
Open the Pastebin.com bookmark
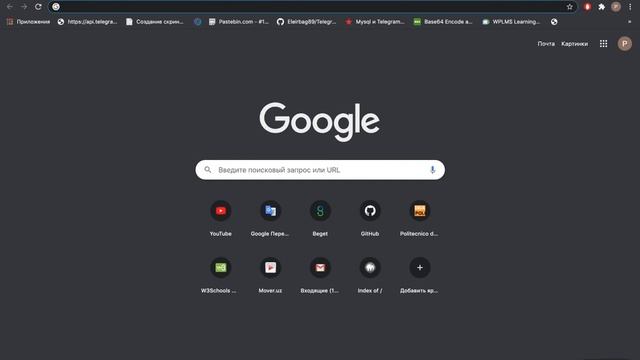coord(239,22)
